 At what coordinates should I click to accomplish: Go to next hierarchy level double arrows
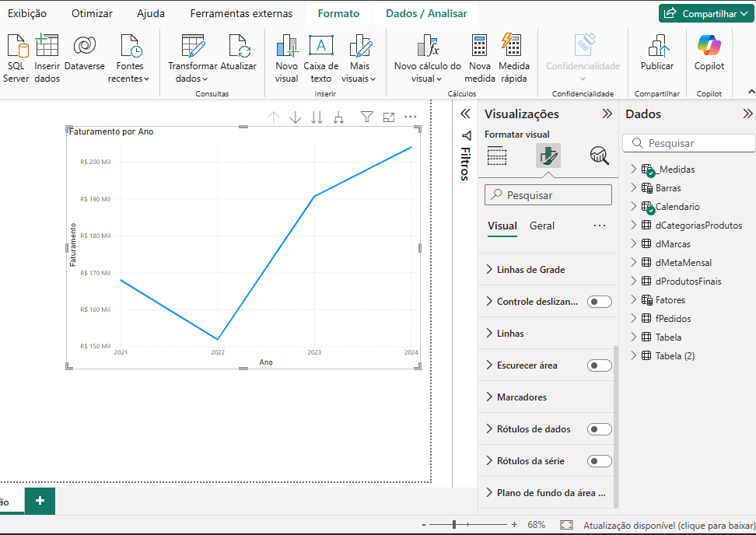(317, 117)
